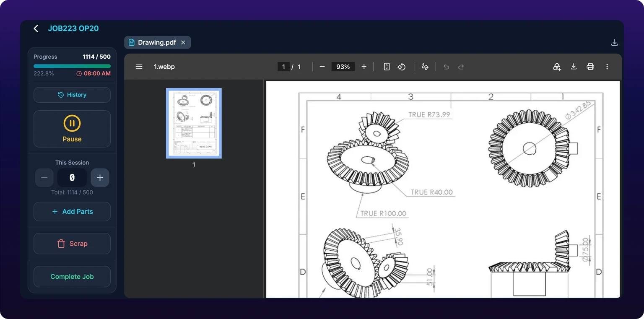Click the session count field showing 0
This screenshot has height=319, width=644.
click(x=72, y=178)
